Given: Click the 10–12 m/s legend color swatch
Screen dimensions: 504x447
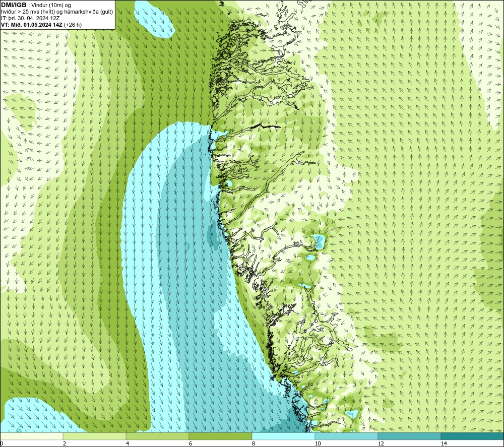Looking at the screenshot, I should point(347,436).
